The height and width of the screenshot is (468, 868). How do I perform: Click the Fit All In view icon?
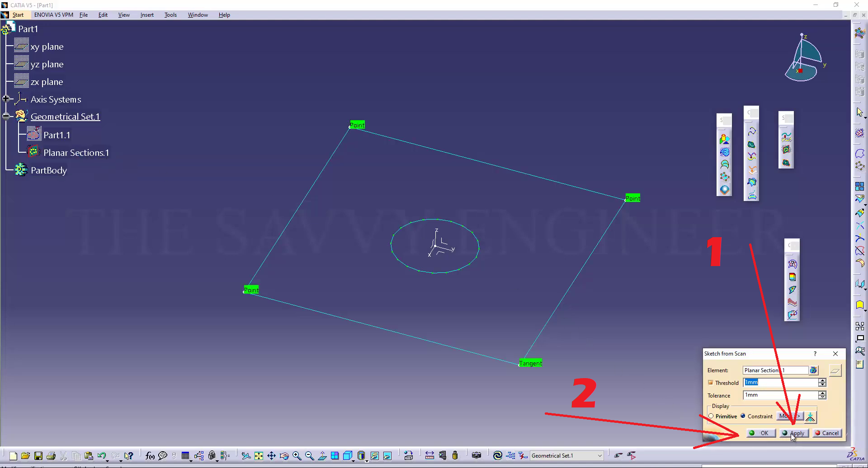point(259,456)
